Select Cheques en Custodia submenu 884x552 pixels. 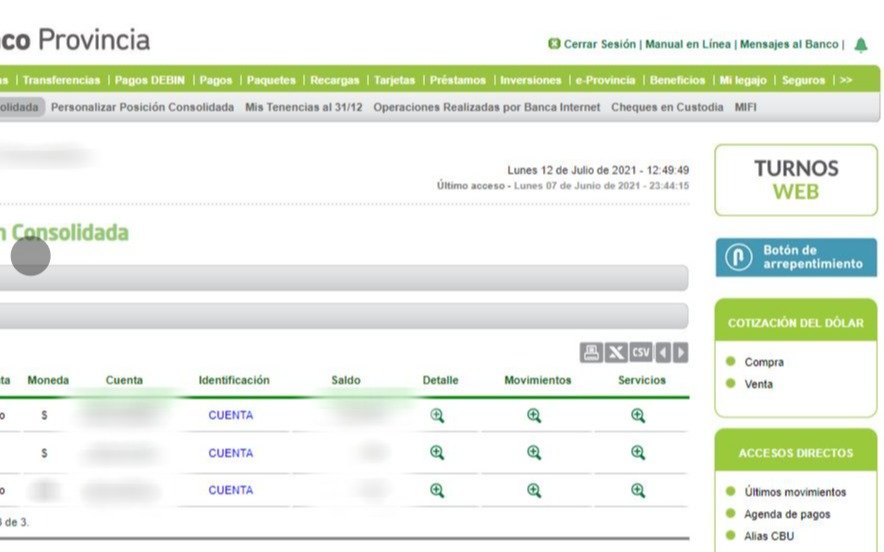[x=667, y=107]
